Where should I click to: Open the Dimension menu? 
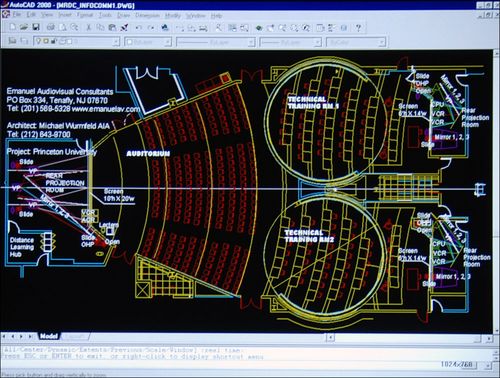(x=147, y=15)
